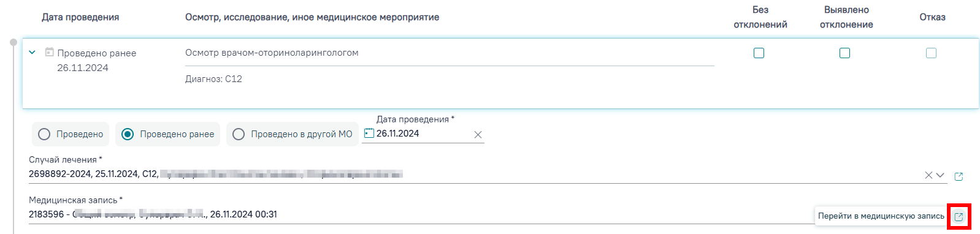
Task: Open calendar icon beside 26.11.2024 field
Action: click(369, 133)
